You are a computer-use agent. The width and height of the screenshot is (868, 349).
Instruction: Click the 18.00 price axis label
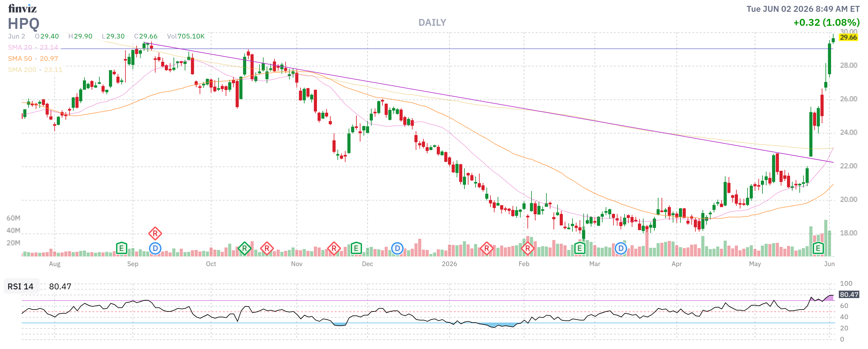click(x=848, y=233)
